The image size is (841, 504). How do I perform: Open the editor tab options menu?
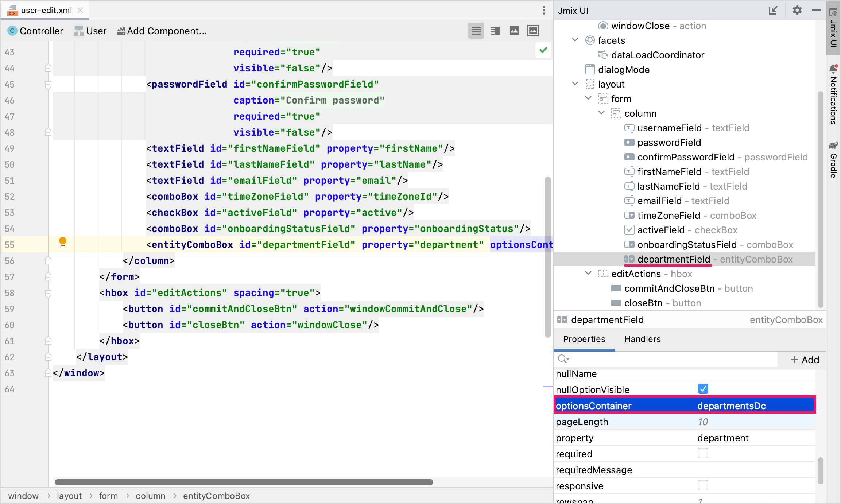point(544,10)
